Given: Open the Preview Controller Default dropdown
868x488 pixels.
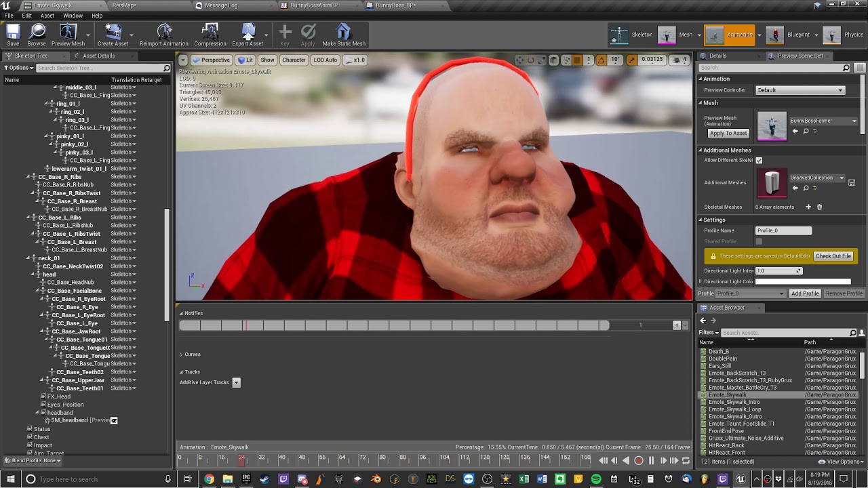Looking at the screenshot, I should [x=800, y=90].
